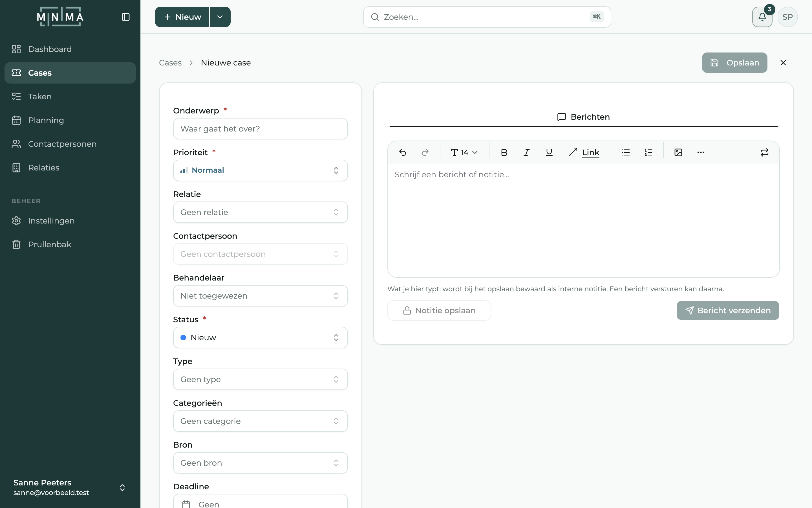812x508 pixels.
Task: Click Bericht verzenden button
Action: click(728, 310)
